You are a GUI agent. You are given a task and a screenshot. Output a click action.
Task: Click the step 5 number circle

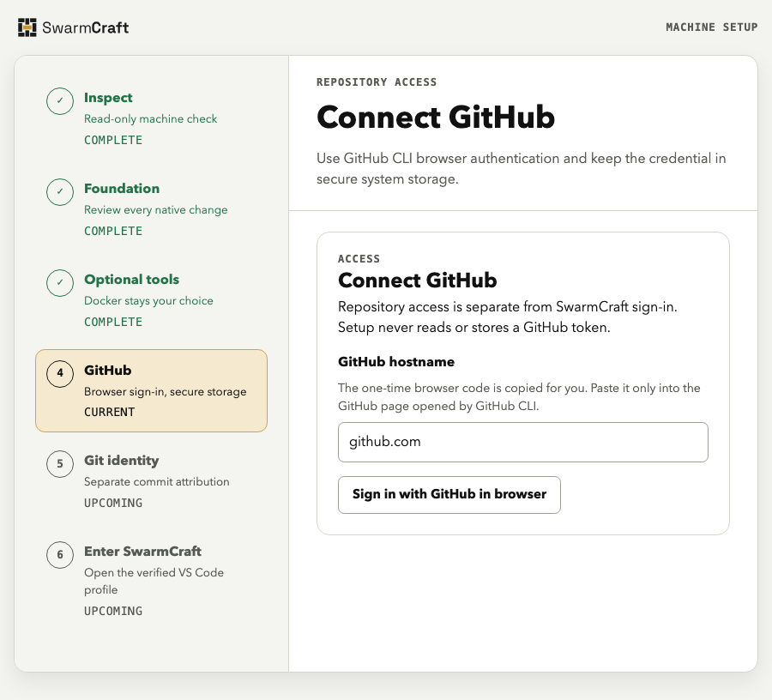point(60,464)
